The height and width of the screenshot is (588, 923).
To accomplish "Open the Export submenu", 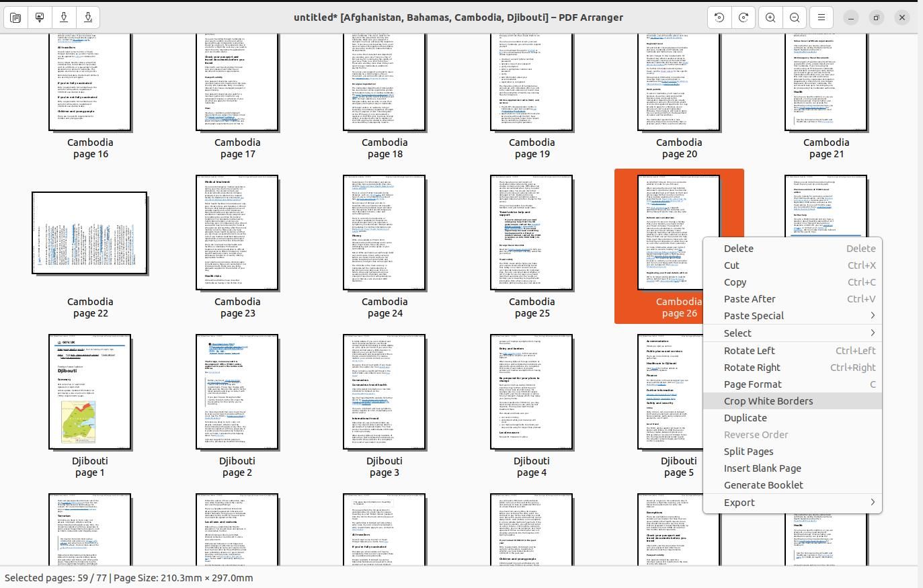I will pyautogui.click(x=739, y=502).
